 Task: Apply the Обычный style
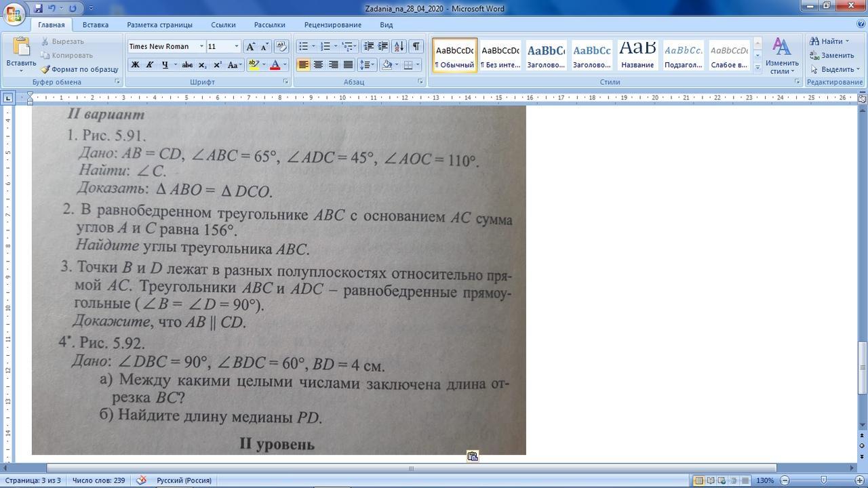click(x=454, y=55)
